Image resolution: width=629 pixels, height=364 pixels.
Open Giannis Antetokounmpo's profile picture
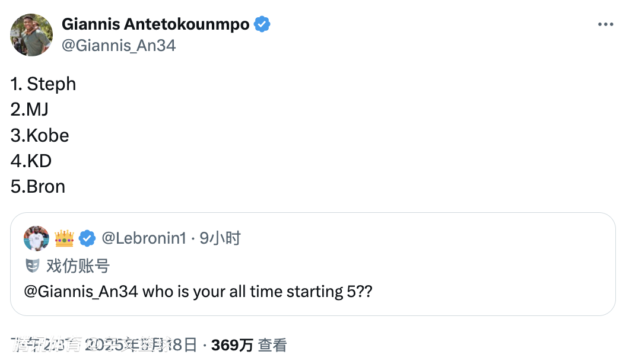31,35
